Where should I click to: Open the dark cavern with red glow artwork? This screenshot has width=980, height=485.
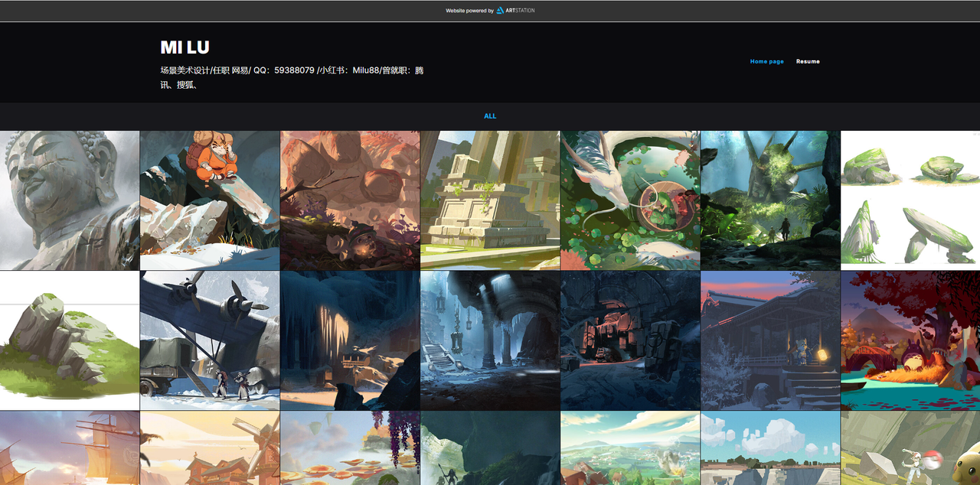click(x=630, y=340)
